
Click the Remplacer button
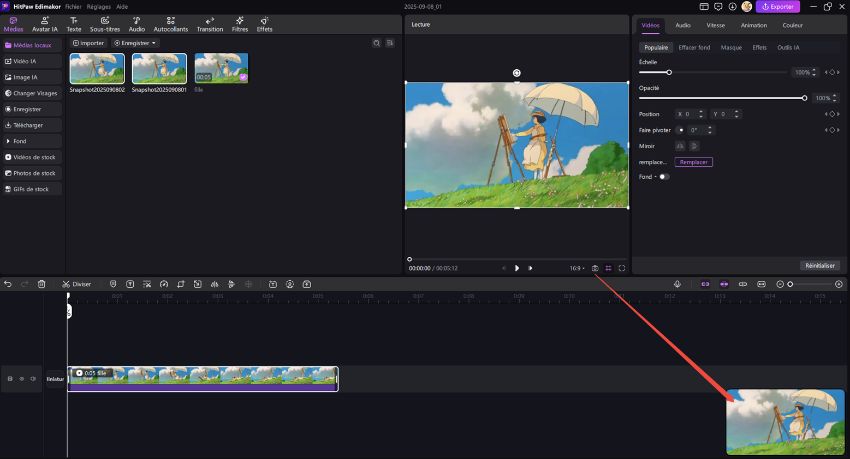pos(693,162)
